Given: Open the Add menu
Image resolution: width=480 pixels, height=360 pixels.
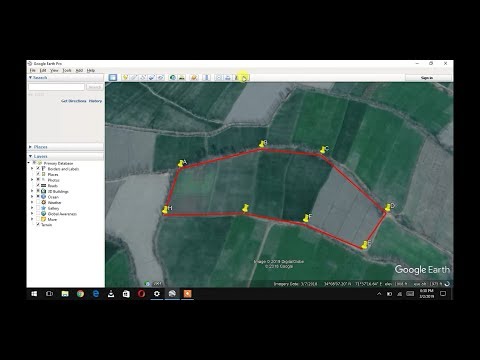Looking at the screenshot, I should pos(79,70).
